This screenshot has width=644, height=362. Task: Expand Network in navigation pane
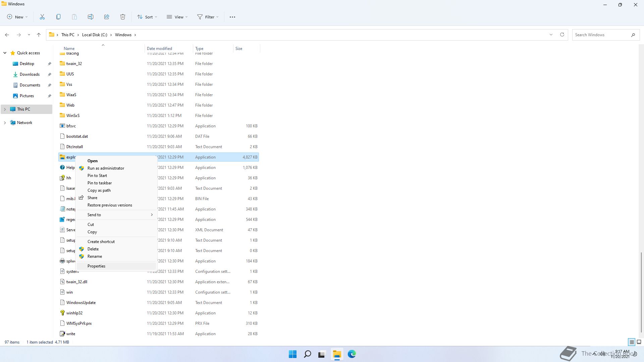(5, 123)
